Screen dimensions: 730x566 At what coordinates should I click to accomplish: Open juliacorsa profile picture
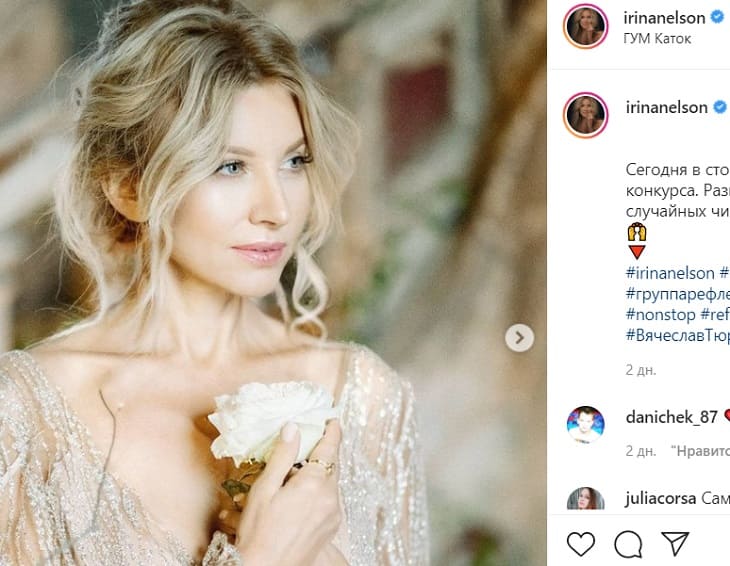[585, 500]
